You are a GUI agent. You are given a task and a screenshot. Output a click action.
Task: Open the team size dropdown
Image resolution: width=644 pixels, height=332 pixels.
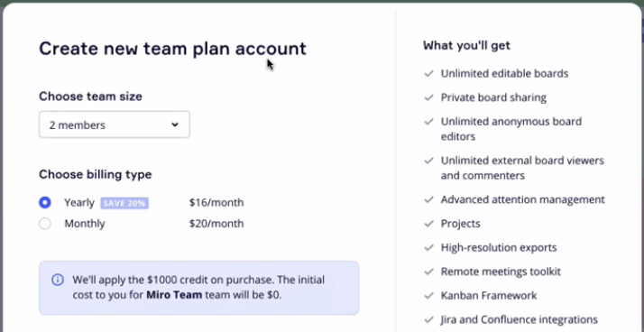pos(115,124)
